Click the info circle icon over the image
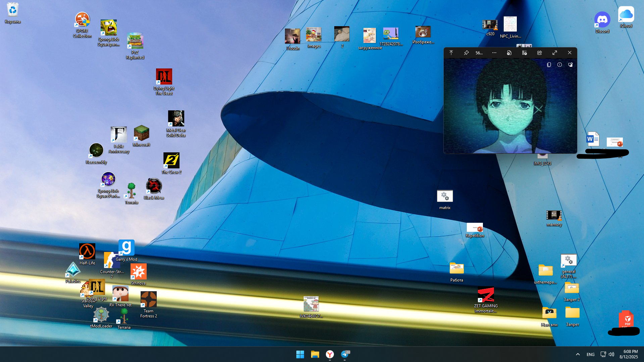The image size is (644, 362). 559,65
